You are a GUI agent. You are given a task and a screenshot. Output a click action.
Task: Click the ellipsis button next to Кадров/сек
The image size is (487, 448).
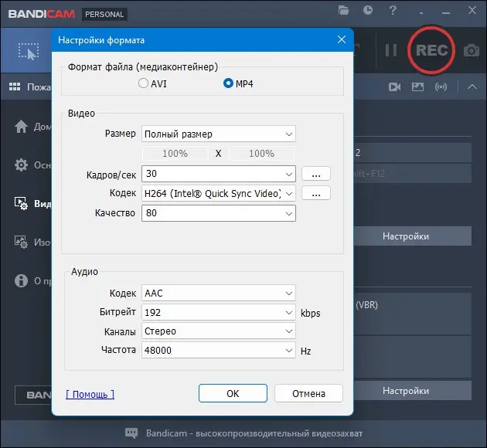[316, 174]
